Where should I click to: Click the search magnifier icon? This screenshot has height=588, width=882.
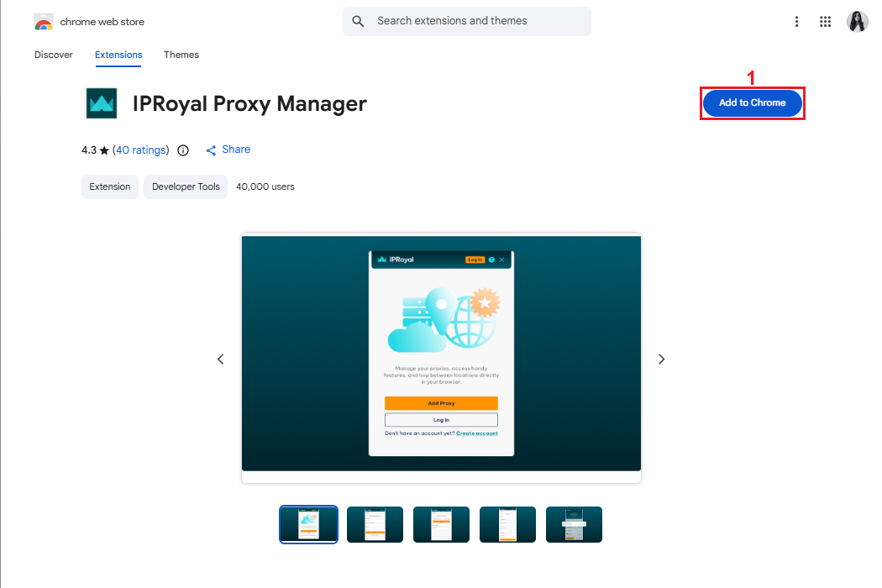(359, 22)
